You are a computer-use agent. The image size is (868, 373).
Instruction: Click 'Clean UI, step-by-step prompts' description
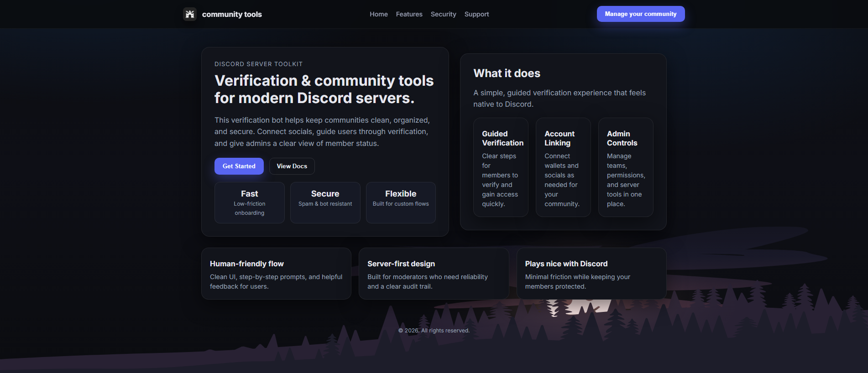(x=276, y=282)
